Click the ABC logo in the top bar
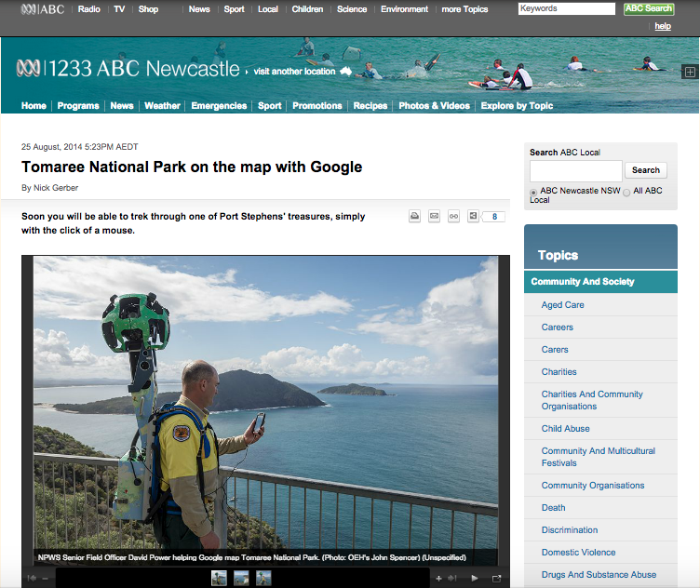The height and width of the screenshot is (588, 700). tap(43, 9)
